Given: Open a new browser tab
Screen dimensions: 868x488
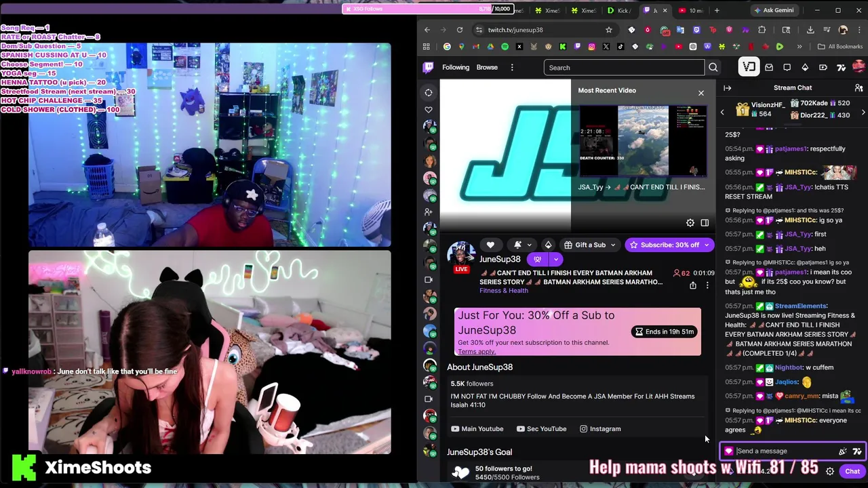Looking at the screenshot, I should pyautogui.click(x=717, y=10).
